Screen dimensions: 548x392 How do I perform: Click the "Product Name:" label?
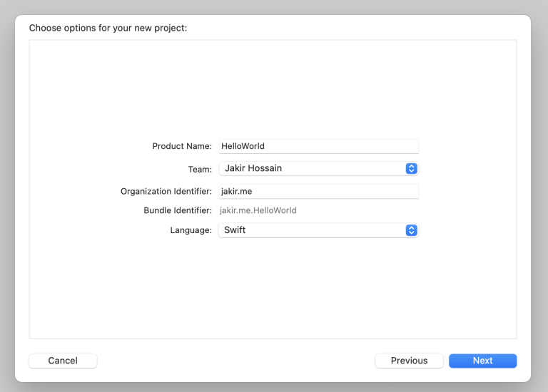tap(182, 146)
